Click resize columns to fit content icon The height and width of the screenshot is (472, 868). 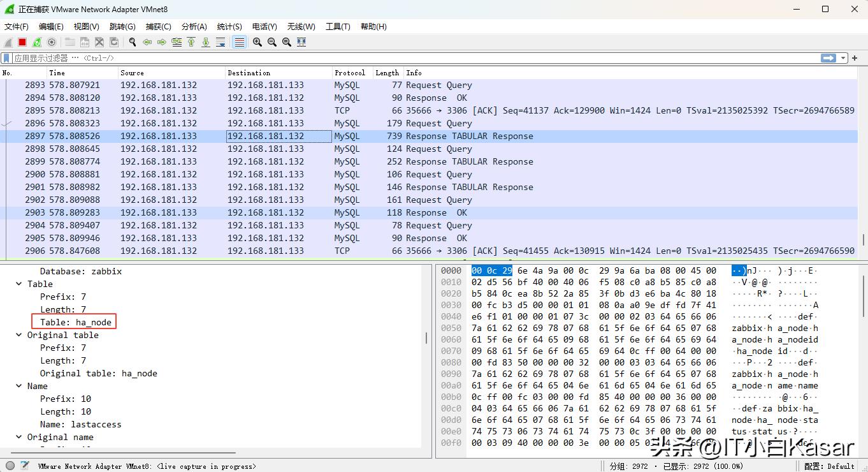[x=301, y=42]
